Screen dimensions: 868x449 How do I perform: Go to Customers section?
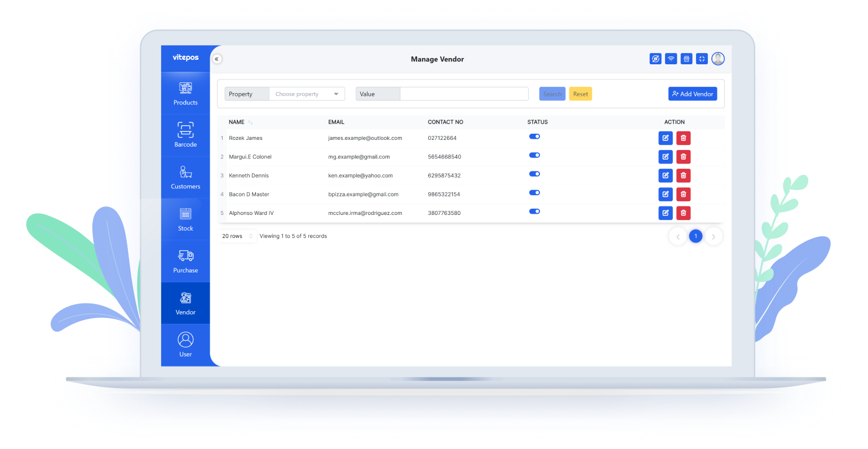[x=185, y=178]
